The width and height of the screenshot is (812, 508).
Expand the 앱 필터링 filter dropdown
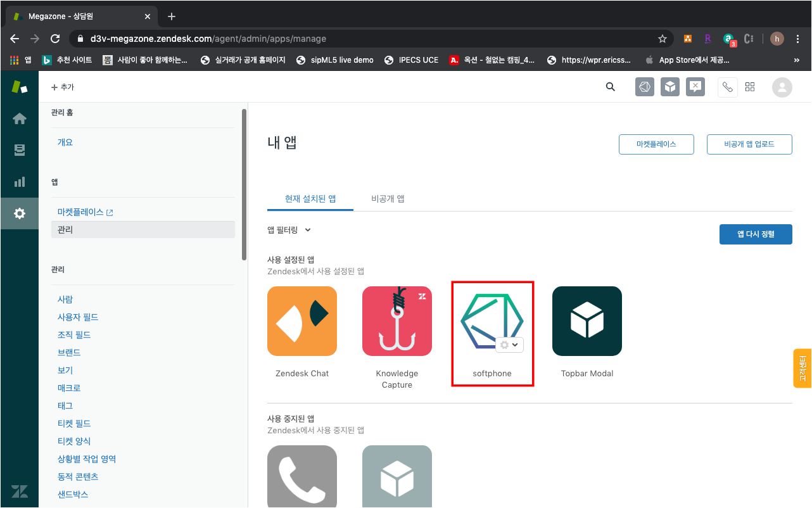tap(289, 230)
